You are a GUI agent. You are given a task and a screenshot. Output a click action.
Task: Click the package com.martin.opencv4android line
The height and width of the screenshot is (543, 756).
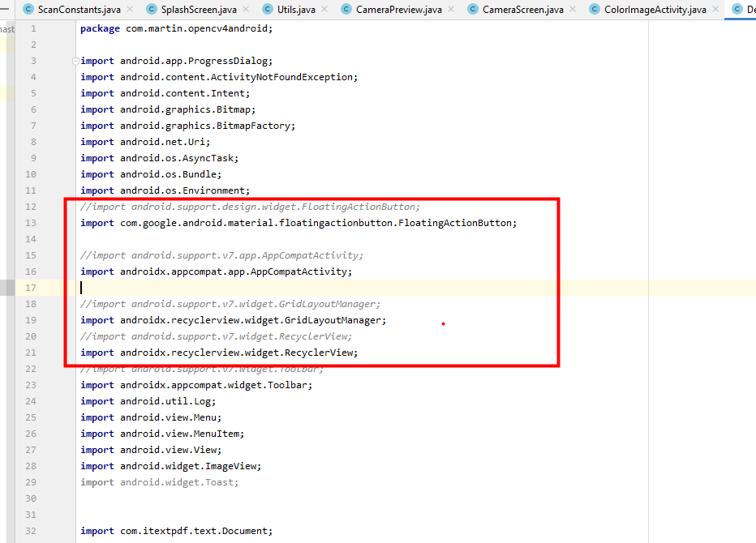pos(177,28)
